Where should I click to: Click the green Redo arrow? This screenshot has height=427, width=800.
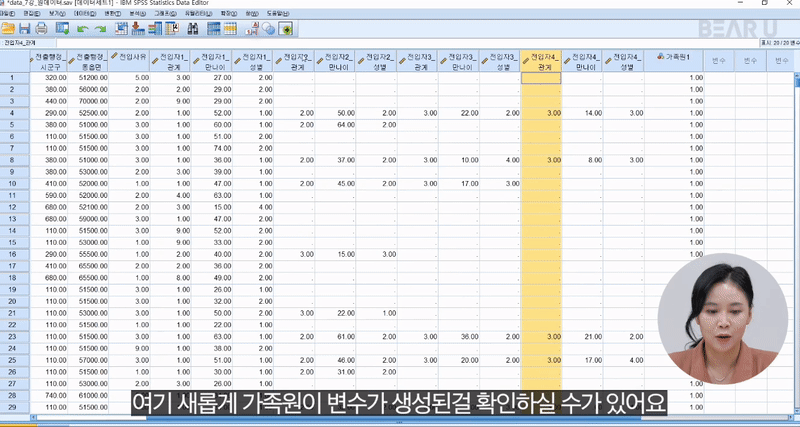pyautogui.click(x=100, y=29)
